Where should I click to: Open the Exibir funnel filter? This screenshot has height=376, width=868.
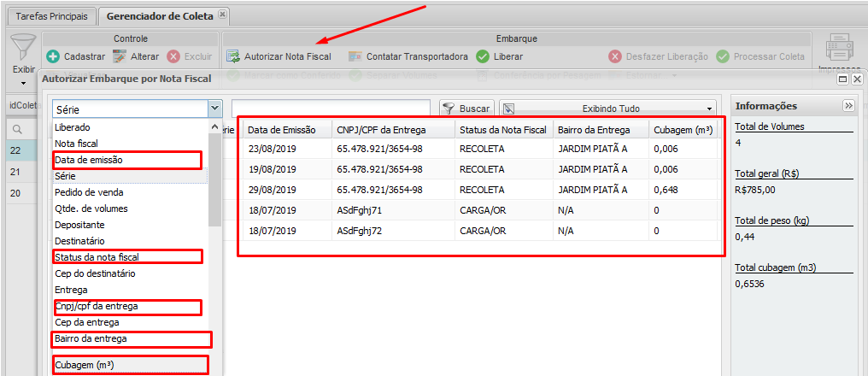[x=23, y=48]
